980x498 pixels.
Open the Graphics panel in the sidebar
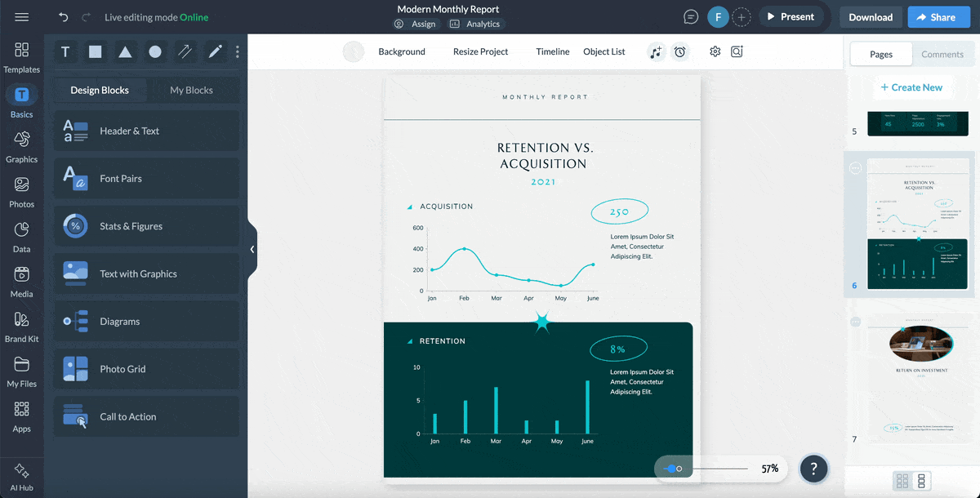pos(22,147)
